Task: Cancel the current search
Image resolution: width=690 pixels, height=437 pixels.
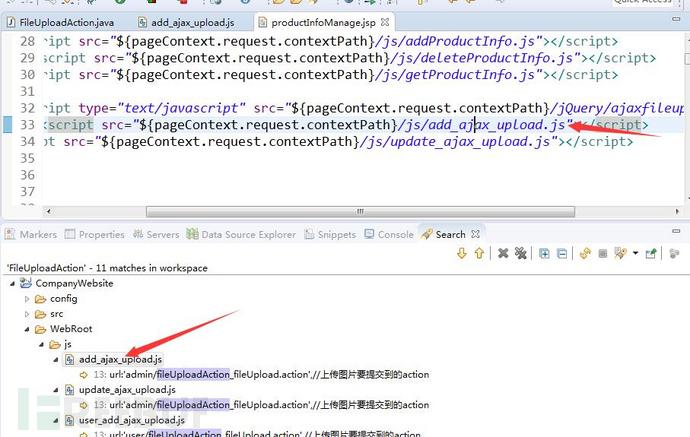Action: tap(603, 253)
